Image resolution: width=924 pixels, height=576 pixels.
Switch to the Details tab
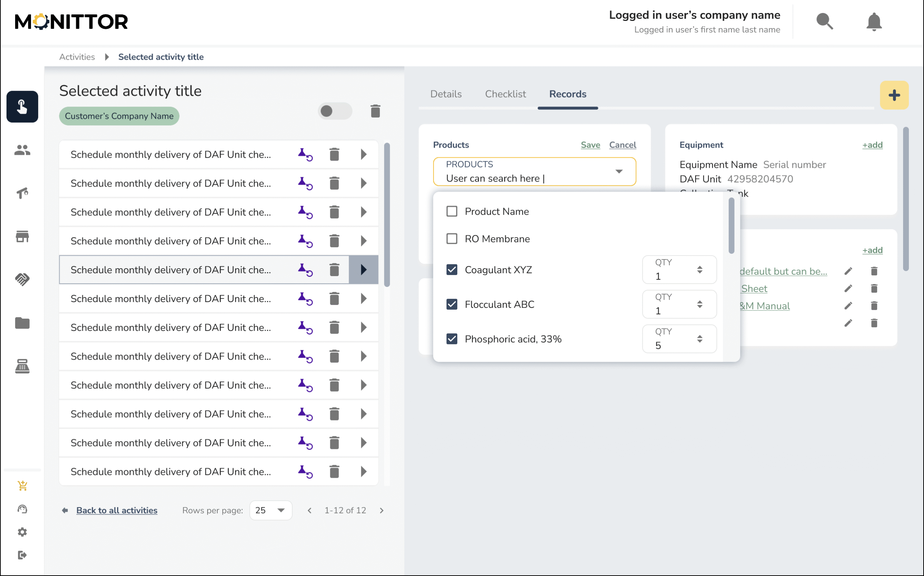(x=446, y=94)
